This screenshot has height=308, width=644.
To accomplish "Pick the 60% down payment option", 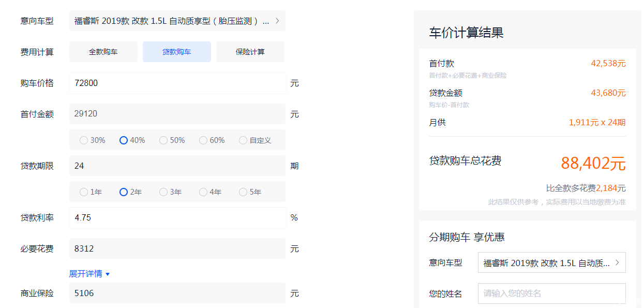I will [x=203, y=140].
